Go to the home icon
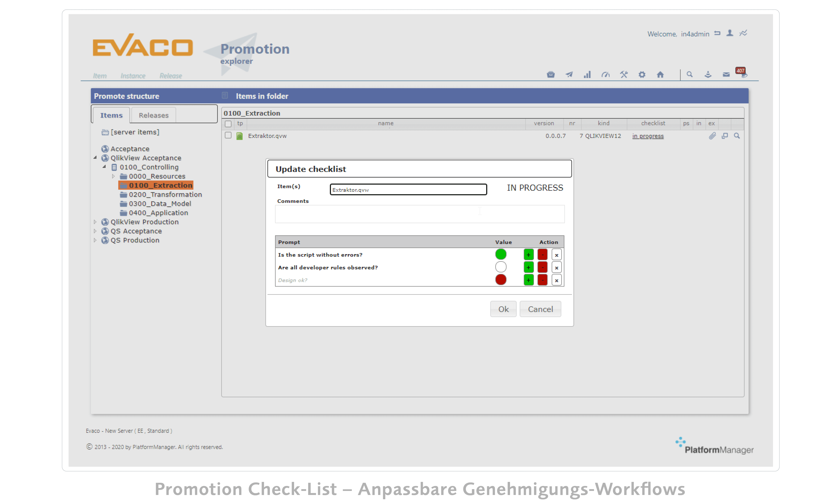840x504 pixels. [660, 74]
